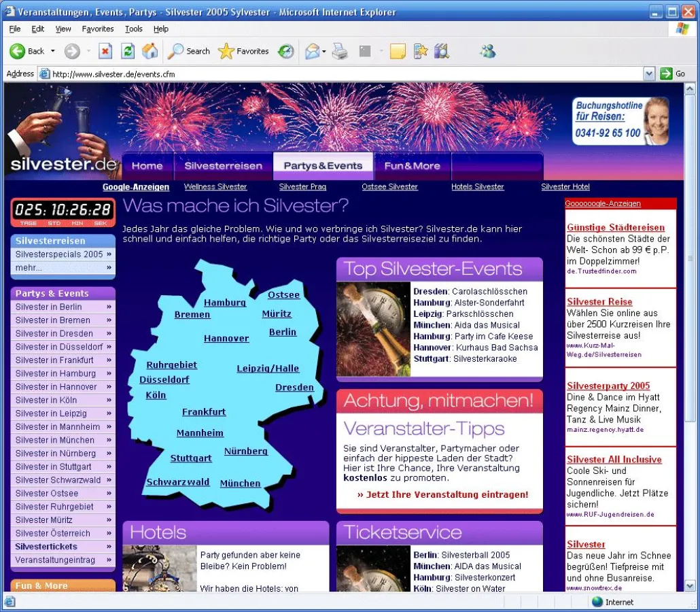
Task: Click Frankfurt on the Germany map
Action: click(x=204, y=412)
